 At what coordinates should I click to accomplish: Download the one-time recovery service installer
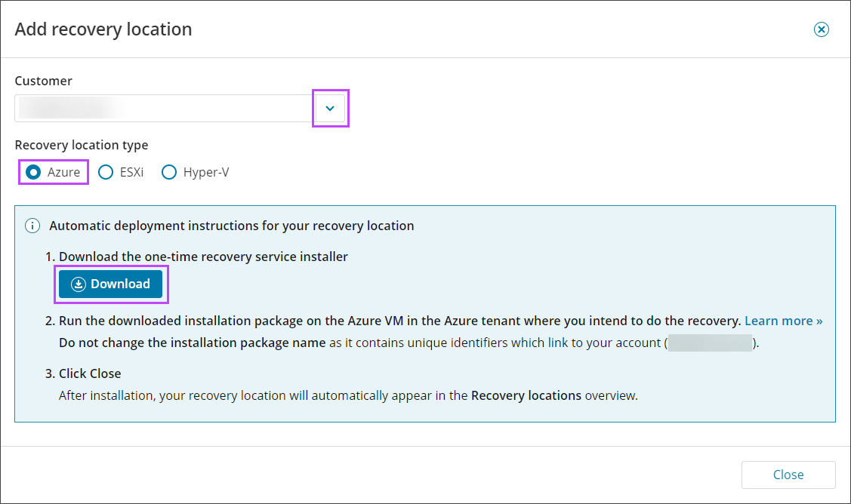coord(110,284)
